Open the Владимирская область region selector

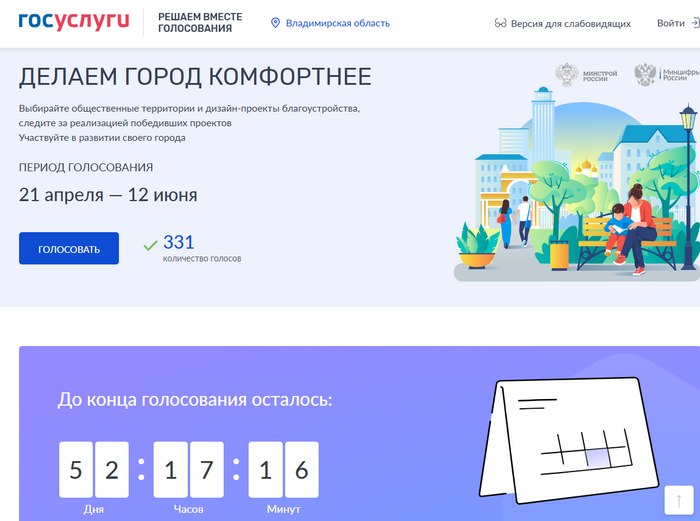[337, 23]
